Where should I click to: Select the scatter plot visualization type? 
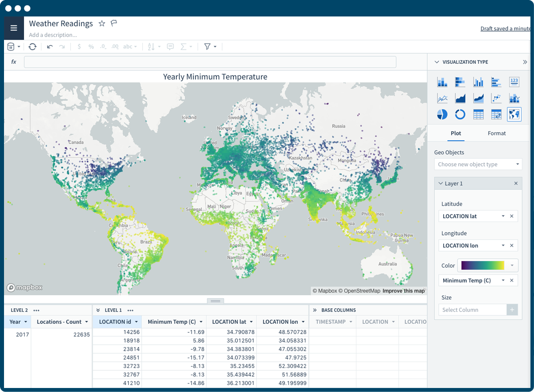tap(496, 98)
